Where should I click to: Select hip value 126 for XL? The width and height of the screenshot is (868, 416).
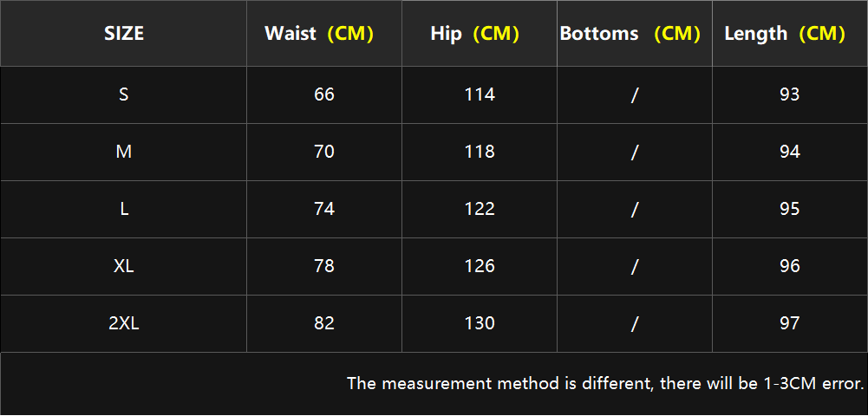coord(480,266)
